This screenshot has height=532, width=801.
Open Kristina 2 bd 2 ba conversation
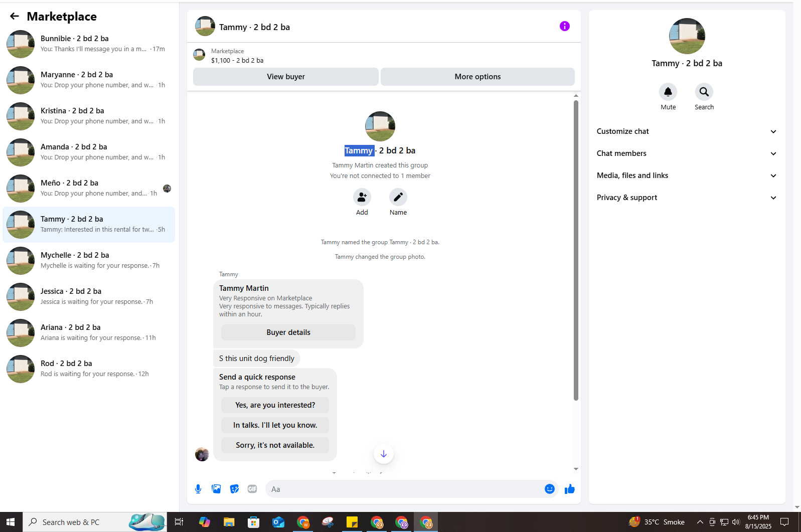pos(89,116)
